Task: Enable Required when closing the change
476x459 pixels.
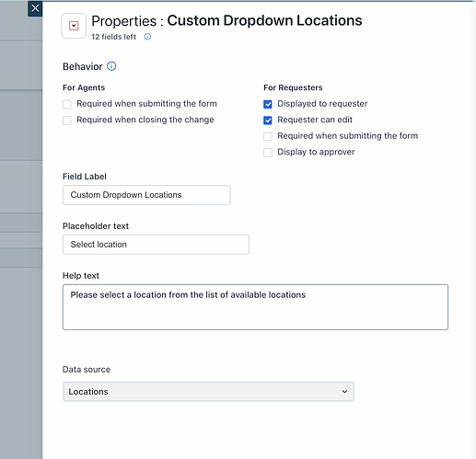Action: point(67,120)
